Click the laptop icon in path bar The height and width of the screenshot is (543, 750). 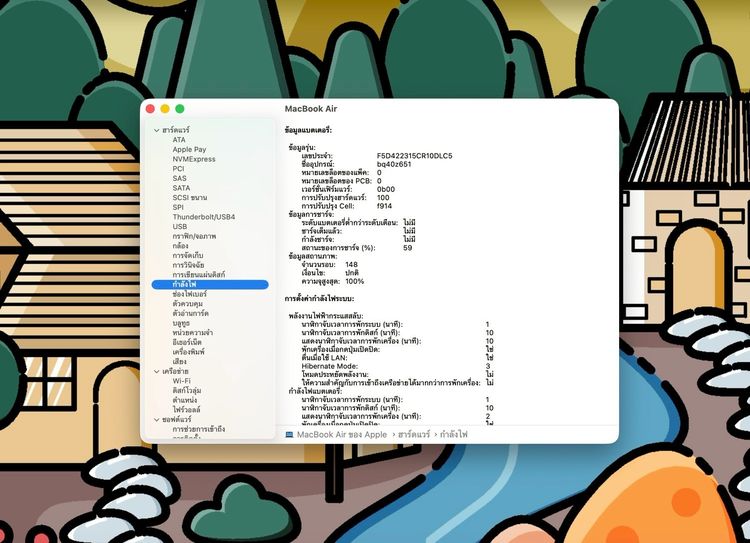289,434
